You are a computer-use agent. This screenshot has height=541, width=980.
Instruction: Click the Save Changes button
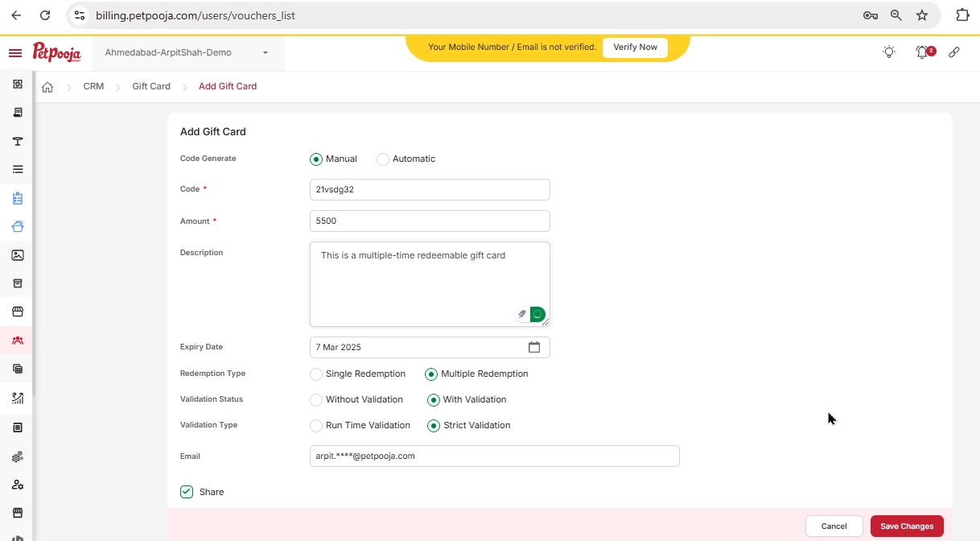click(907, 527)
